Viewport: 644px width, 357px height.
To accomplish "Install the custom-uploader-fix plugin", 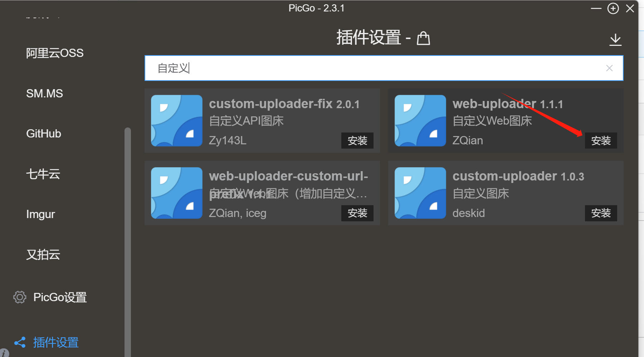I will pos(357,141).
